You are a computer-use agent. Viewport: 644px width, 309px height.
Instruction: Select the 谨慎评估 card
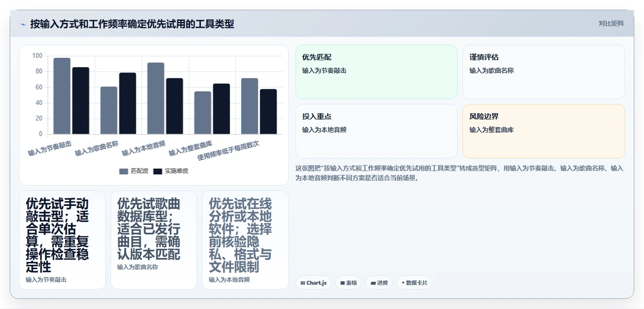tap(544, 72)
